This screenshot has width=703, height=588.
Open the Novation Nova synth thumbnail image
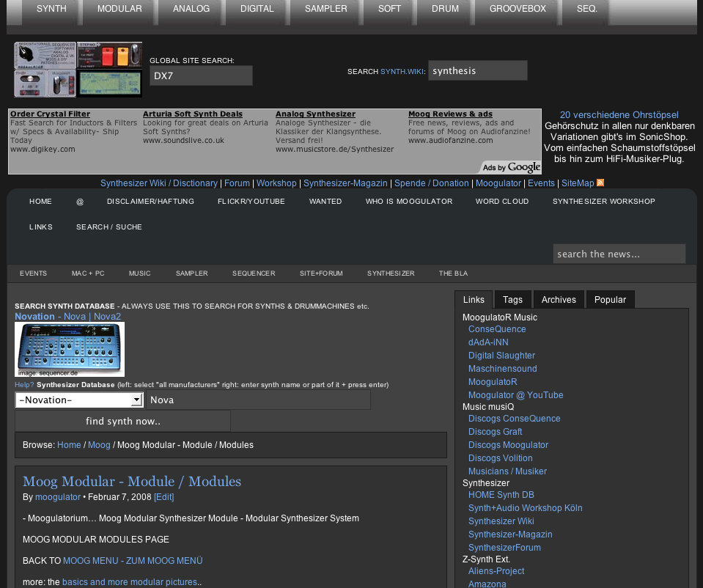(x=70, y=350)
